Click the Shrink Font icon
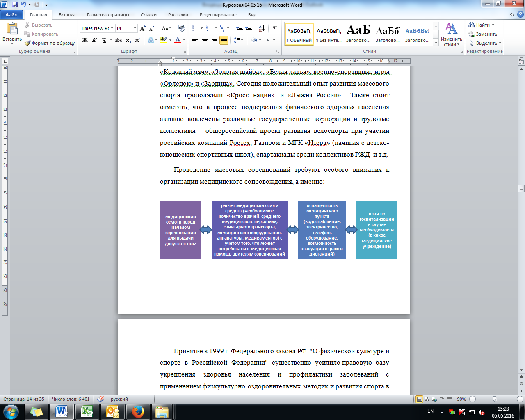The image size is (525, 420). [x=151, y=28]
